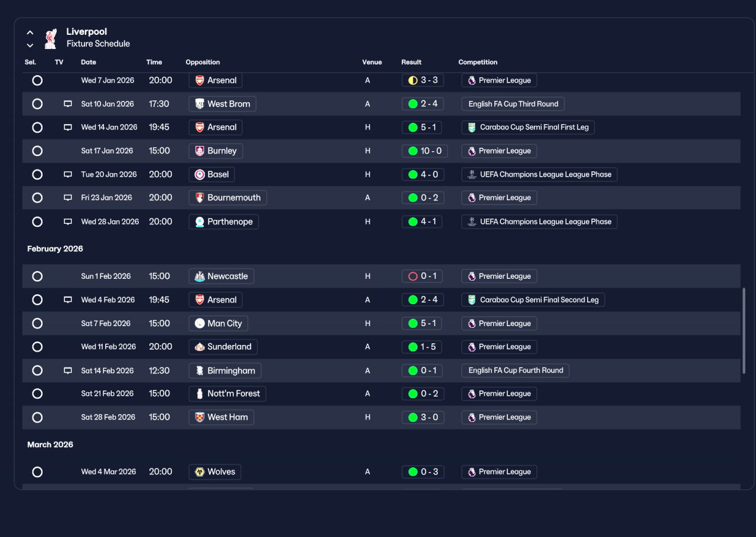Image resolution: width=756 pixels, height=537 pixels.
Task: Click the Man City club badge
Action: click(x=200, y=323)
